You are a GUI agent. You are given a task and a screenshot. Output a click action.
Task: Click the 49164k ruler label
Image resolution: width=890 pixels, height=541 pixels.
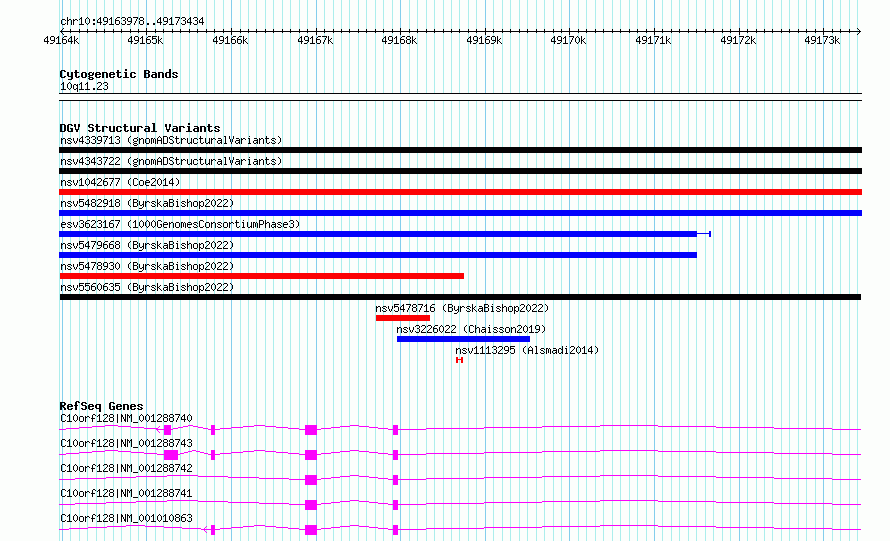(61, 40)
